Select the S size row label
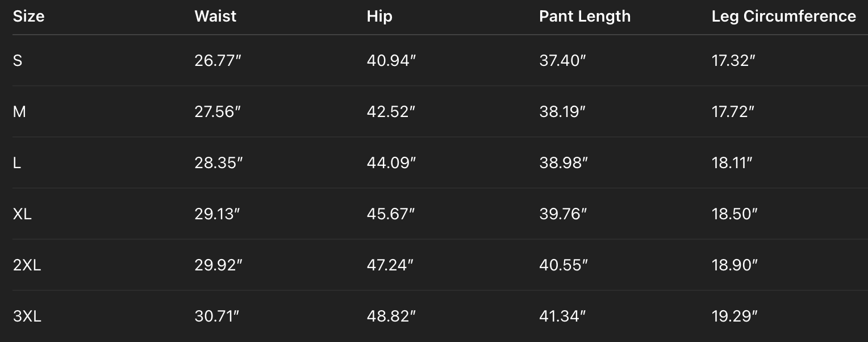Image resolution: width=868 pixels, height=342 pixels. pos(18,61)
